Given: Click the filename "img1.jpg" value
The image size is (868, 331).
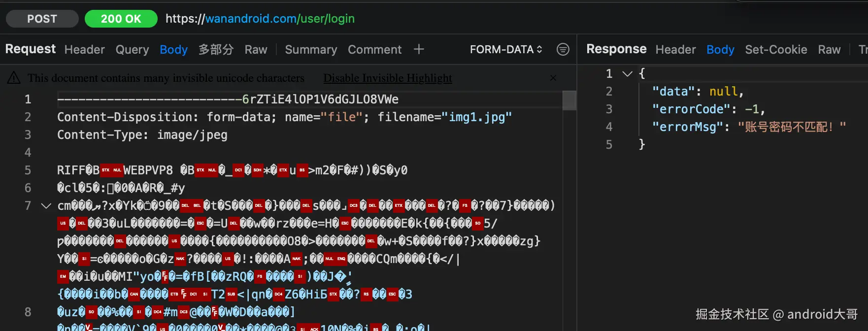Looking at the screenshot, I should [x=476, y=117].
